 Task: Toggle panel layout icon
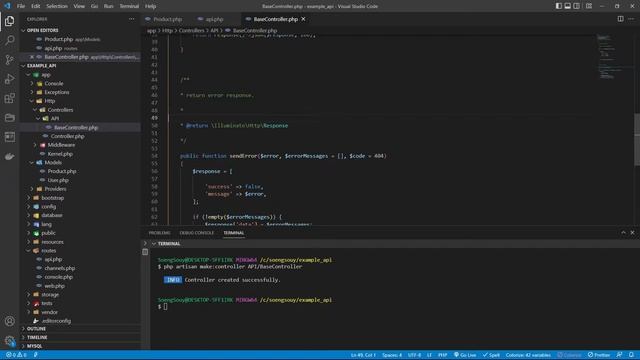pos(567,6)
